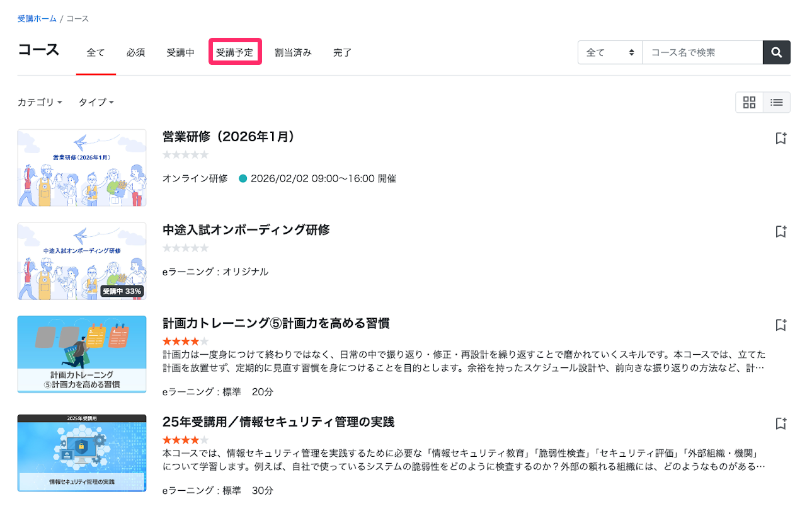
Task: Open the 受講予定 tab
Action: click(234, 53)
